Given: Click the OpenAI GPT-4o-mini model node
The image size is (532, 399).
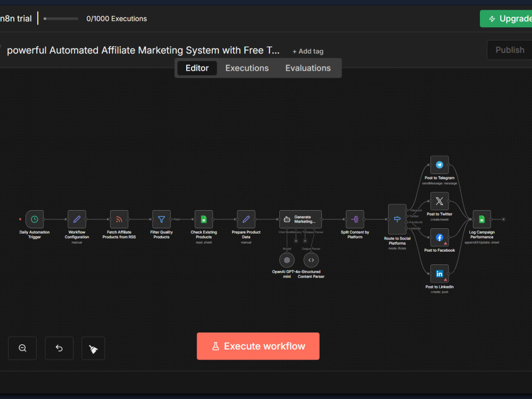Looking at the screenshot, I should tap(287, 260).
